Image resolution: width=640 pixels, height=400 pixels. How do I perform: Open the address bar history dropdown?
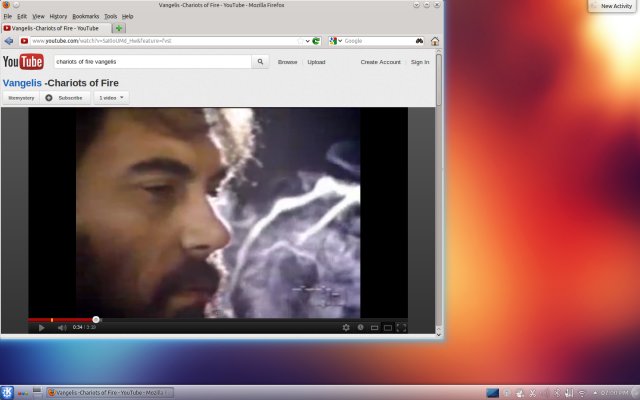click(307, 41)
